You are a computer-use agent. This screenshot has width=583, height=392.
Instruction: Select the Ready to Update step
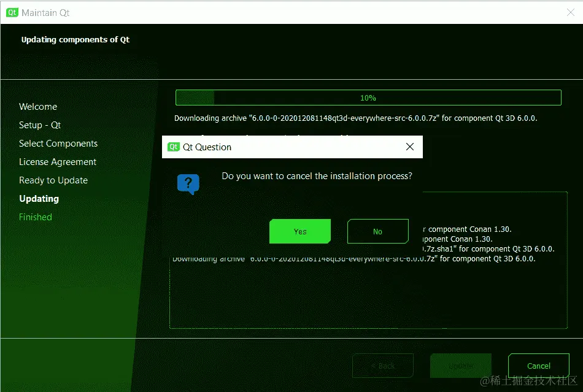(x=53, y=180)
